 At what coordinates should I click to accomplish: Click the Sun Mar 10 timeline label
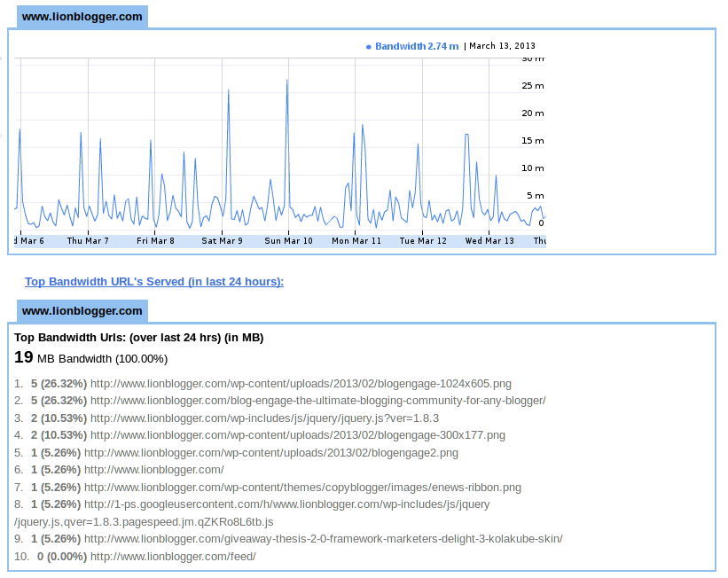[x=288, y=240]
